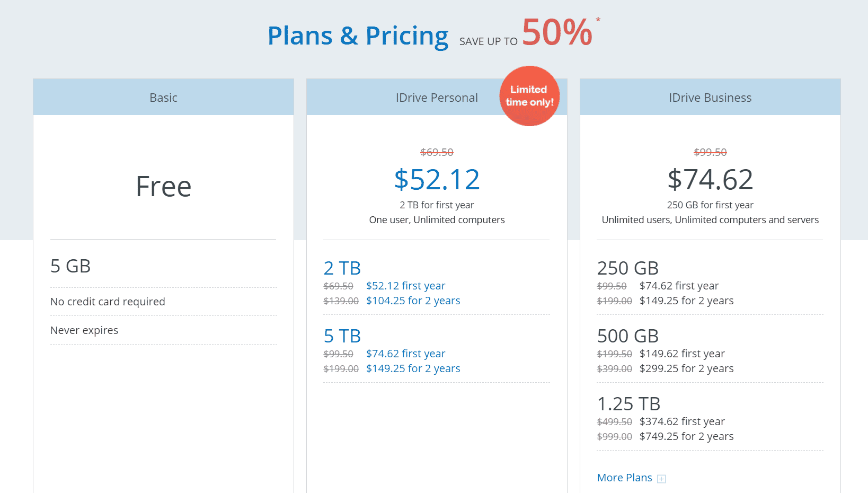
Task: Select the IDrive Personal plan header
Action: pyautogui.click(x=437, y=98)
